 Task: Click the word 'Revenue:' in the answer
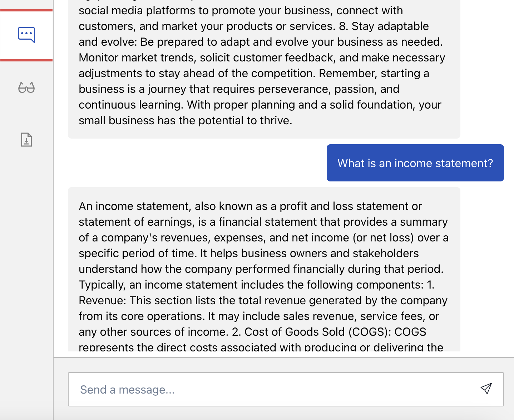(103, 300)
